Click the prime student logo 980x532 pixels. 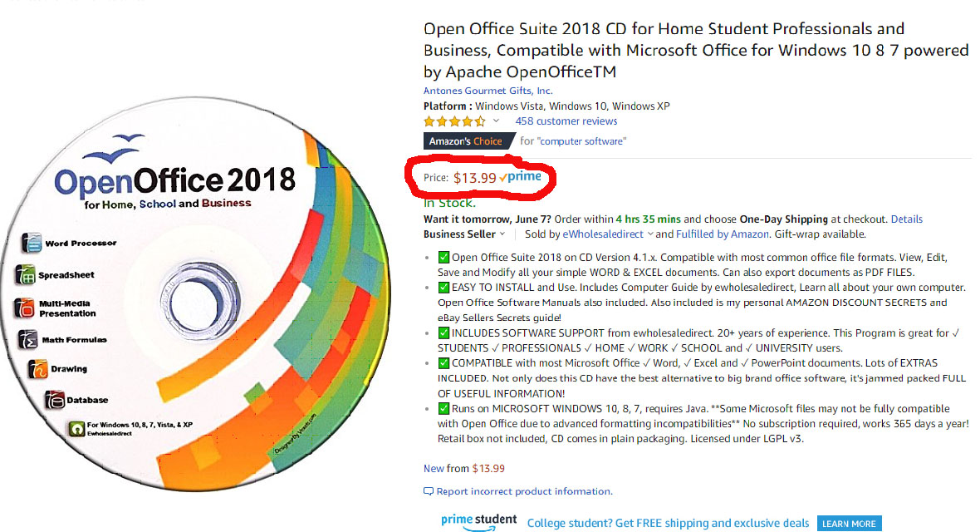click(478, 522)
